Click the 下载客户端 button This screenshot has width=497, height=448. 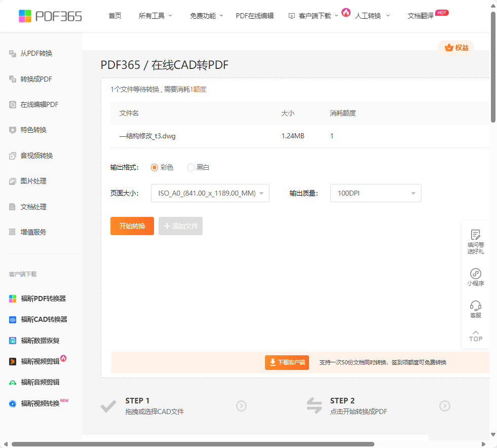(x=287, y=362)
